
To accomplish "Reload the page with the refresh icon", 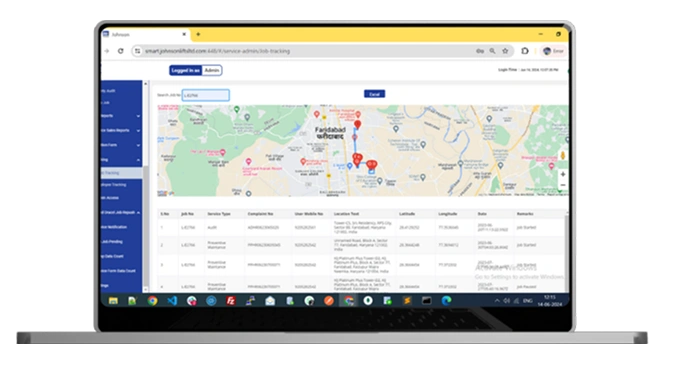I will click(x=121, y=51).
